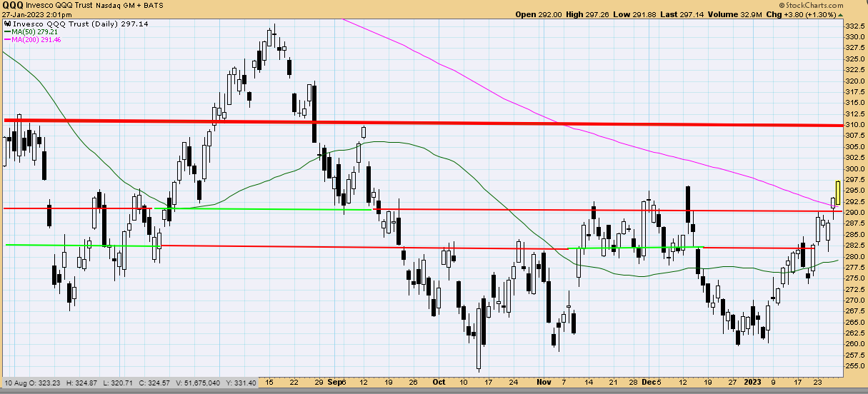The width and height of the screenshot is (868, 394).
Task: Click the 325.0 price axis label
Action: click(855, 59)
